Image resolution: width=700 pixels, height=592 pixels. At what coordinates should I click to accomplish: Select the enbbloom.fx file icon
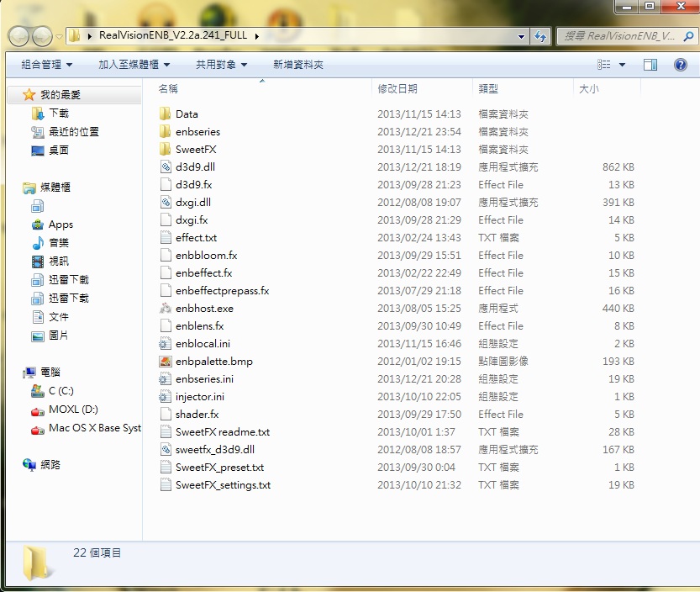click(166, 255)
